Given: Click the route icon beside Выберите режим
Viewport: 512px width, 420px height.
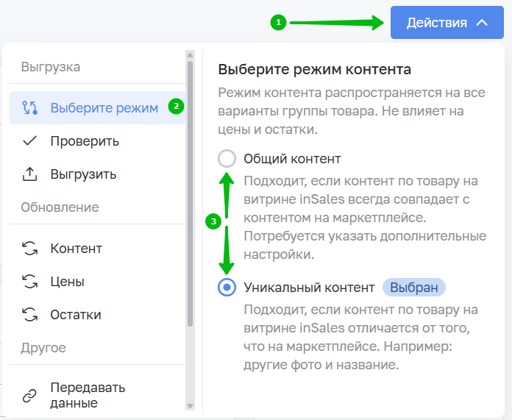Looking at the screenshot, I should pos(30,108).
